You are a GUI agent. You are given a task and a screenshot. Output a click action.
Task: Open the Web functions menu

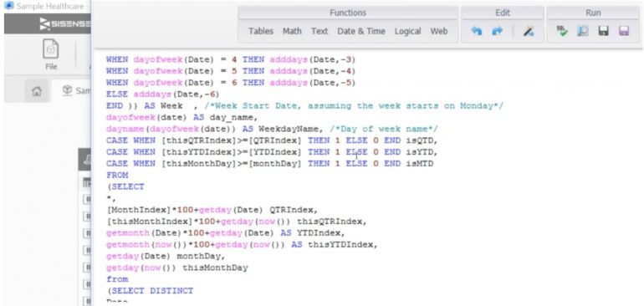[439, 31]
